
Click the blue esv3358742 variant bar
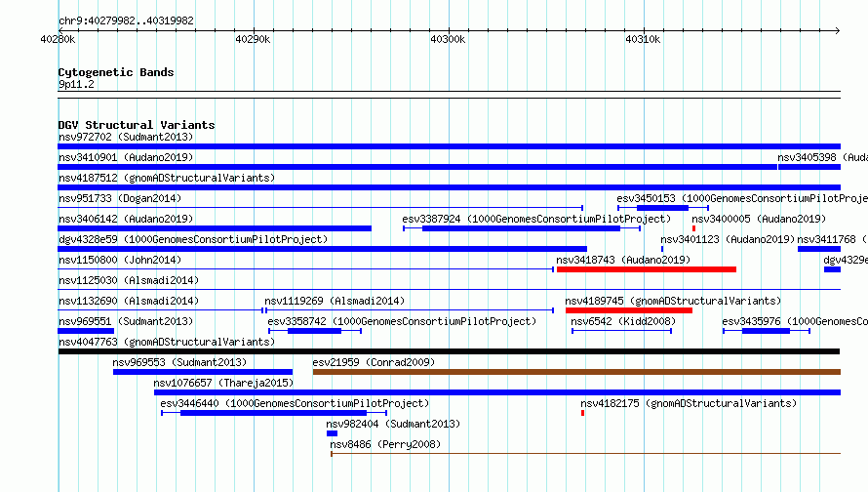coord(314,331)
